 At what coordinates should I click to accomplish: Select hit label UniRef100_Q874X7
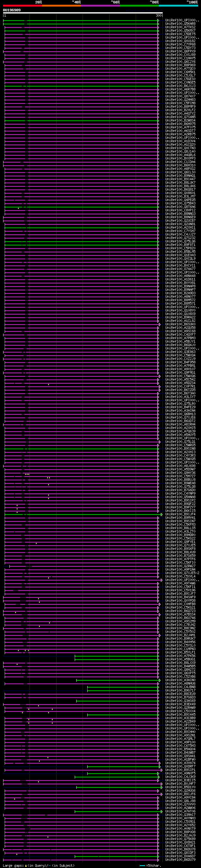click(x=180, y=96)
